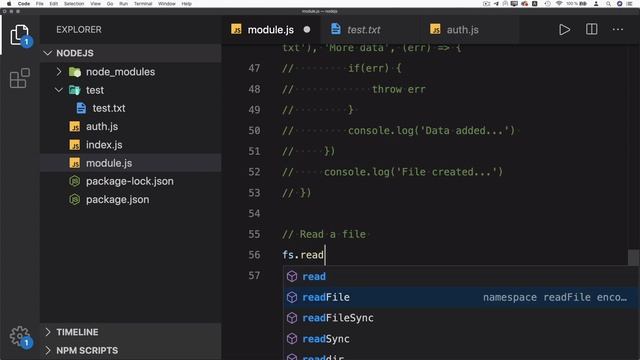Split the editor right

tap(591, 29)
